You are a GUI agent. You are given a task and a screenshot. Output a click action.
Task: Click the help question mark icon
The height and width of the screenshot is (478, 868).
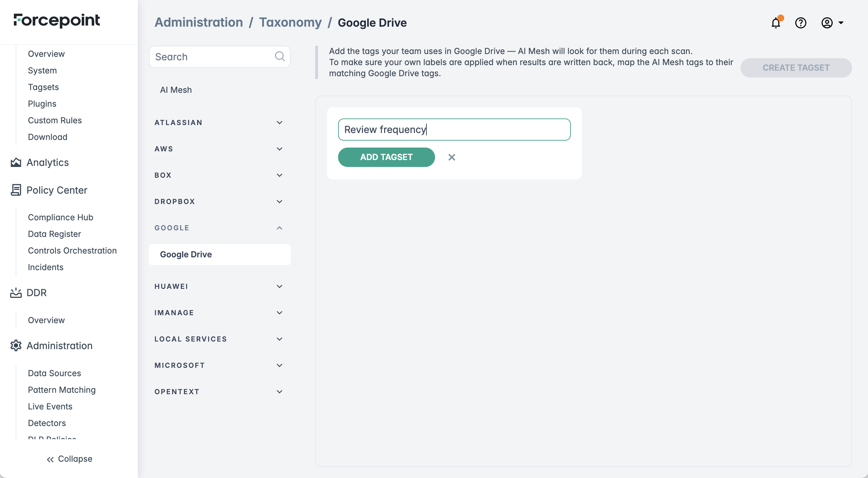(x=800, y=23)
